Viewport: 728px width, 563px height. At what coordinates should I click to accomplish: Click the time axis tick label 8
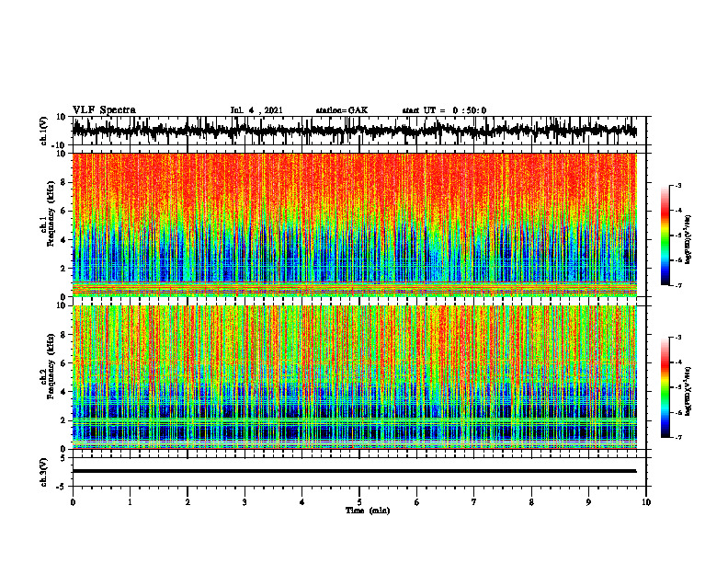[x=531, y=502]
